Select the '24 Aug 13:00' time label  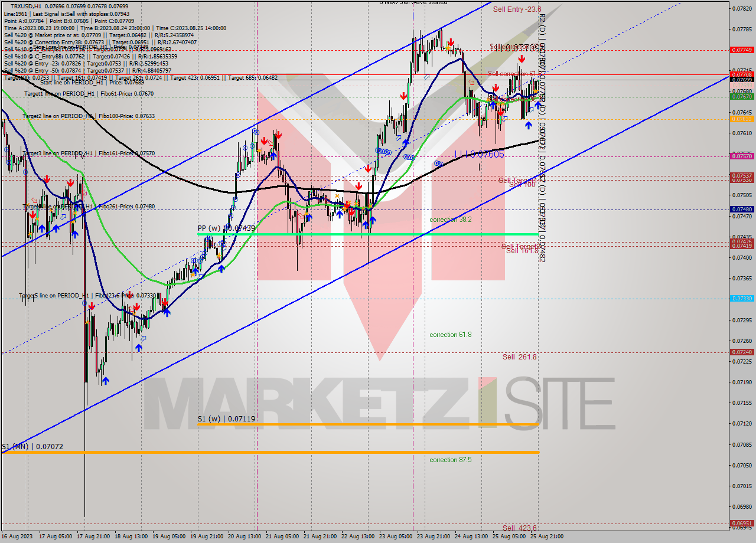(x=471, y=537)
